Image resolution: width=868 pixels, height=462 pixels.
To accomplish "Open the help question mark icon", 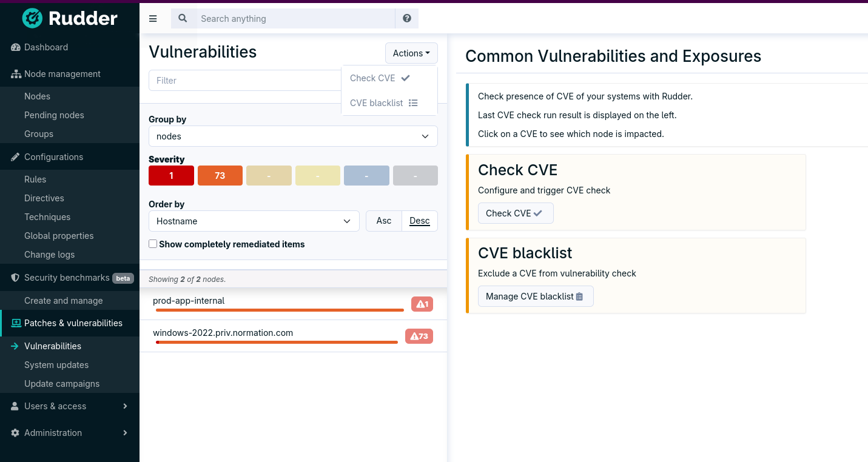I will [407, 19].
